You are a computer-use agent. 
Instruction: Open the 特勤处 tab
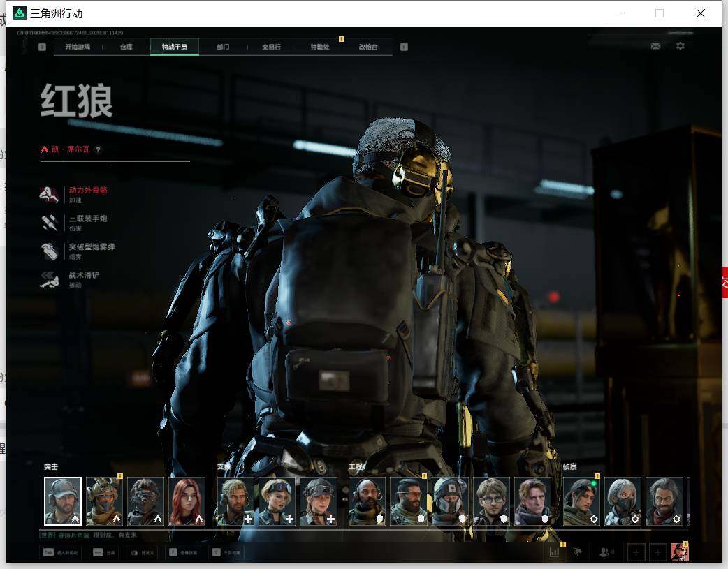click(x=320, y=47)
